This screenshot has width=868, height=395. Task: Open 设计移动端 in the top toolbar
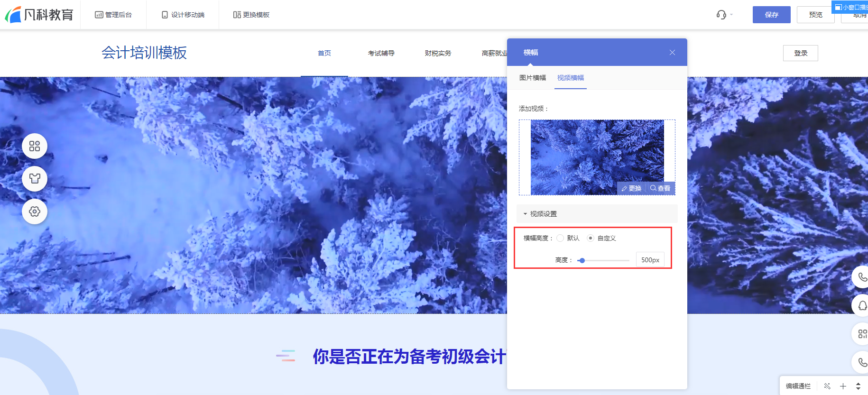pyautogui.click(x=183, y=15)
